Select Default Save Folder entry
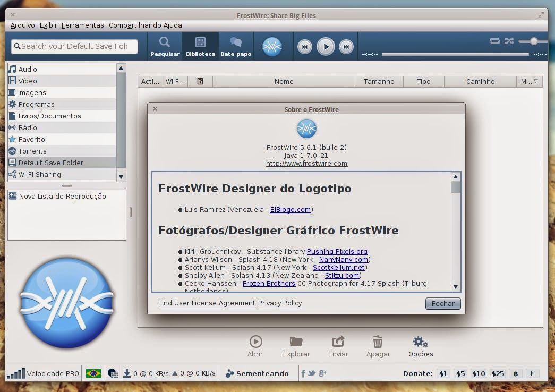The height and width of the screenshot is (392, 555). [62, 163]
